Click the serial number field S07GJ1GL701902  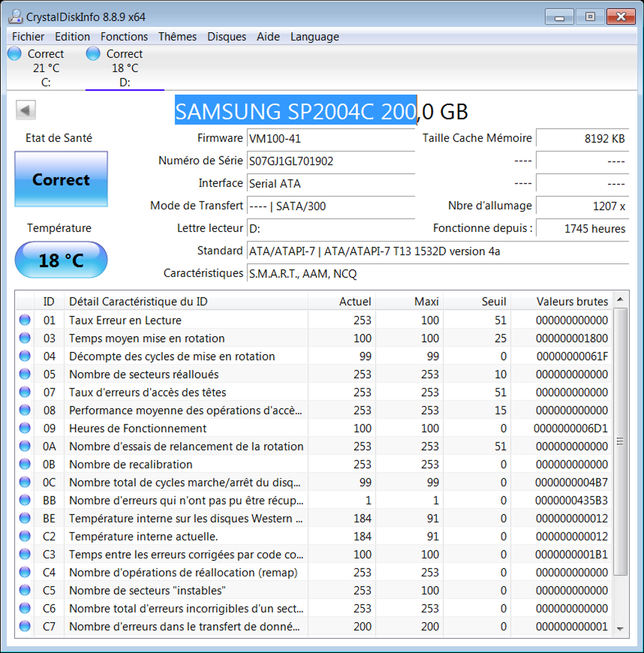tap(331, 161)
